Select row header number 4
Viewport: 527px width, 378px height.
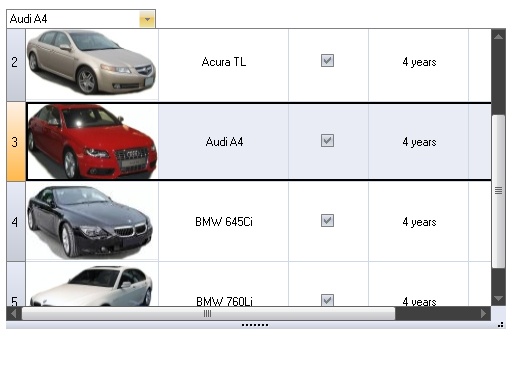16,221
